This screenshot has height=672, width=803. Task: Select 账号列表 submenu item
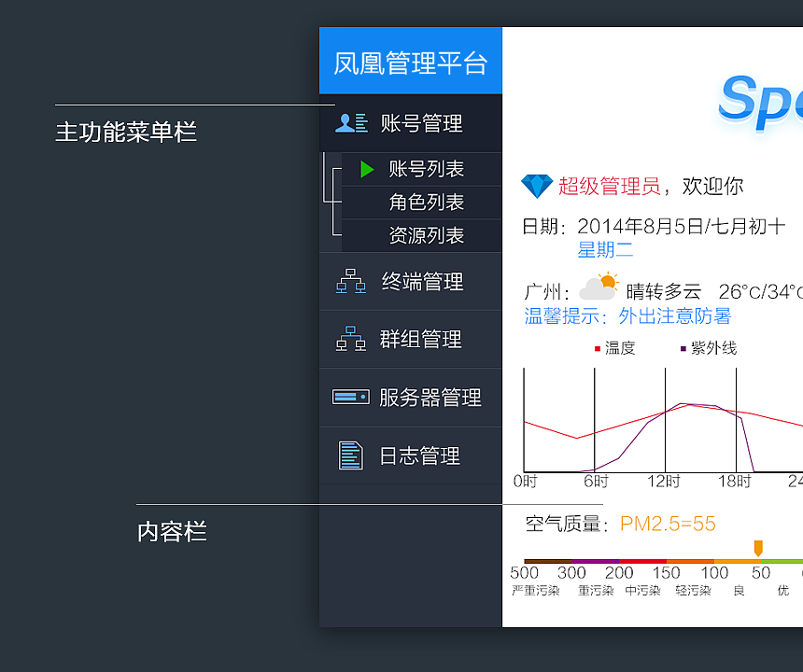tap(421, 169)
